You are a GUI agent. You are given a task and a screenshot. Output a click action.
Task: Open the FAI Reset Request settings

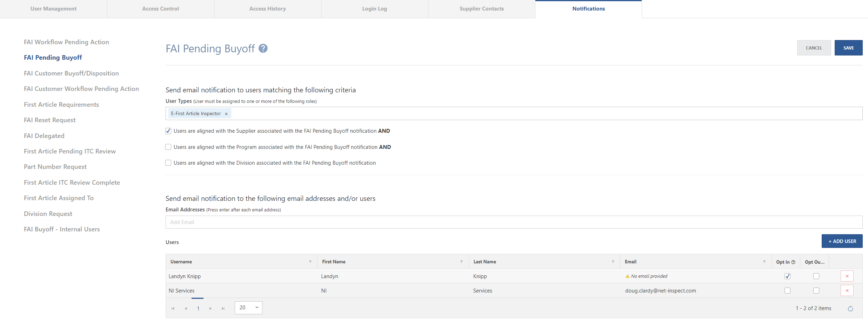[x=49, y=120]
